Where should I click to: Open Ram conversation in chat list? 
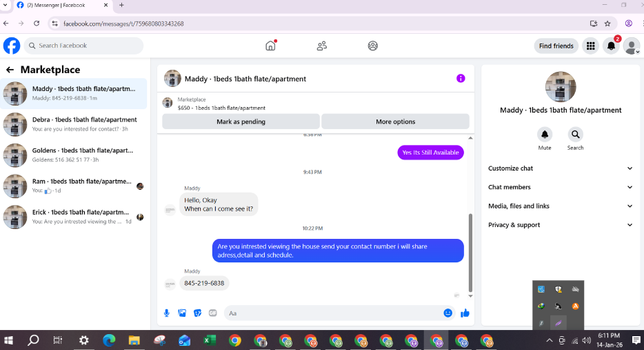(x=74, y=186)
